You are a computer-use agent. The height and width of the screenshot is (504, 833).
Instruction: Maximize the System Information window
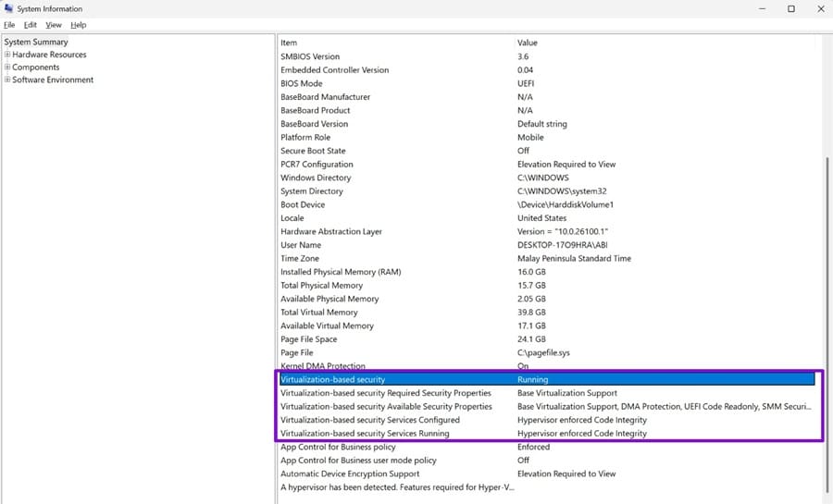[791, 8]
